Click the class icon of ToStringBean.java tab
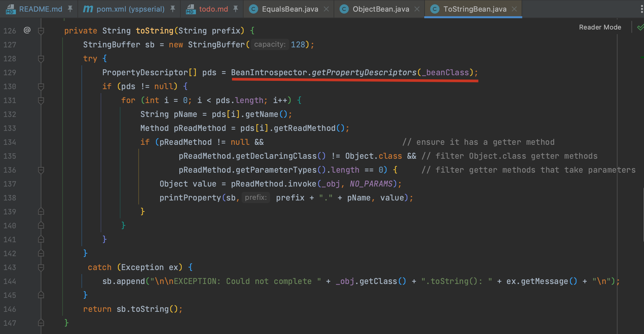The height and width of the screenshot is (334, 644). [435, 9]
